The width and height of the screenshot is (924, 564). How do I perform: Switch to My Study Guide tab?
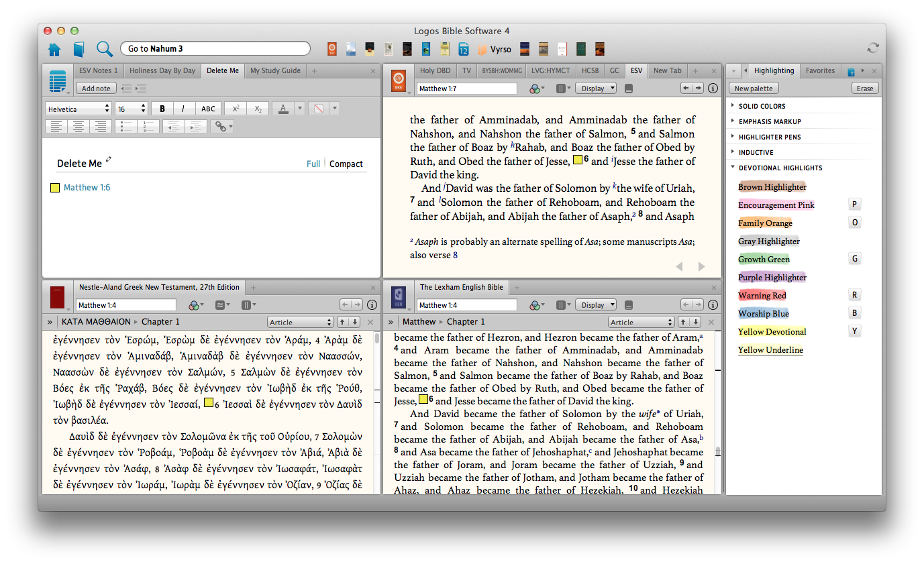(x=275, y=70)
